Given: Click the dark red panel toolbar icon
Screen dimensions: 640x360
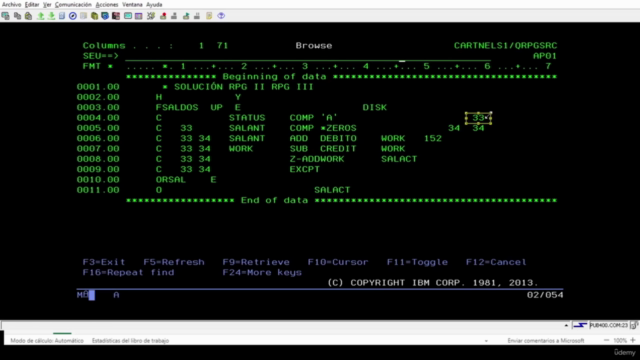Looking at the screenshot, I should pyautogui.click(x=116, y=16).
